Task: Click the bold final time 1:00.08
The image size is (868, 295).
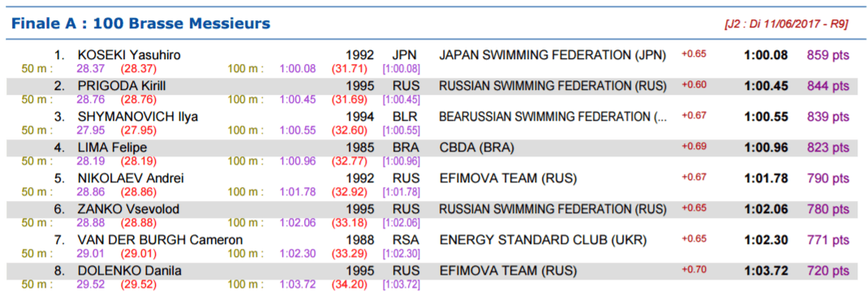Action: [766, 55]
